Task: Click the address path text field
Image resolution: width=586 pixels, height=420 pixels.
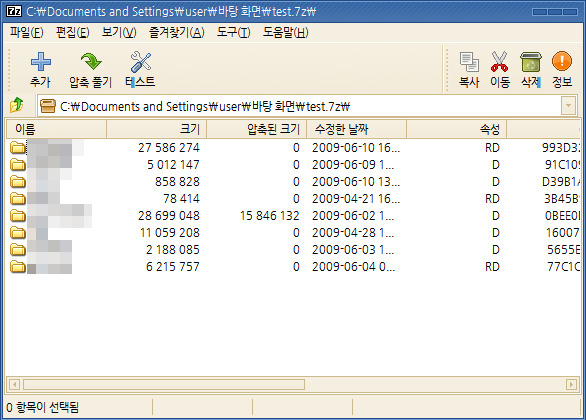Action: (x=299, y=106)
